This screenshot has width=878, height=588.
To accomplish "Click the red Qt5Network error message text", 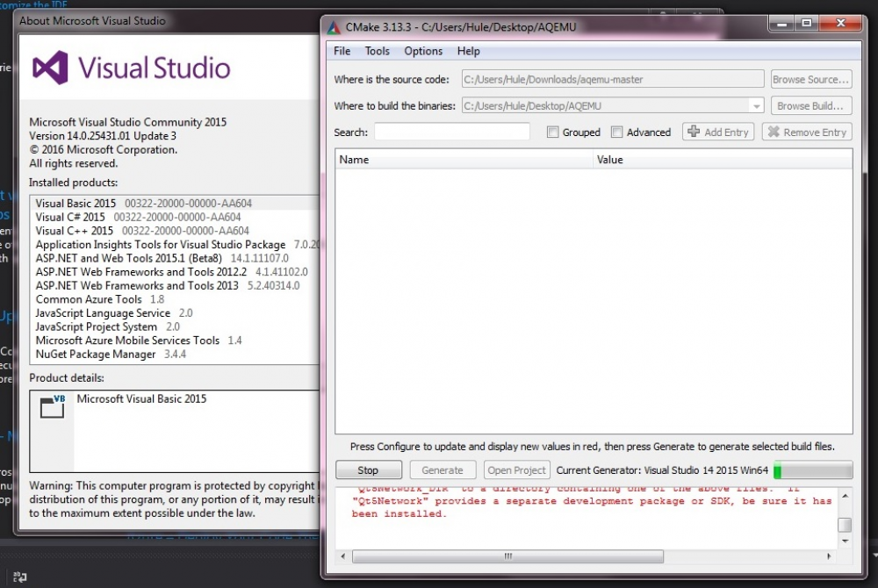I will [591, 501].
